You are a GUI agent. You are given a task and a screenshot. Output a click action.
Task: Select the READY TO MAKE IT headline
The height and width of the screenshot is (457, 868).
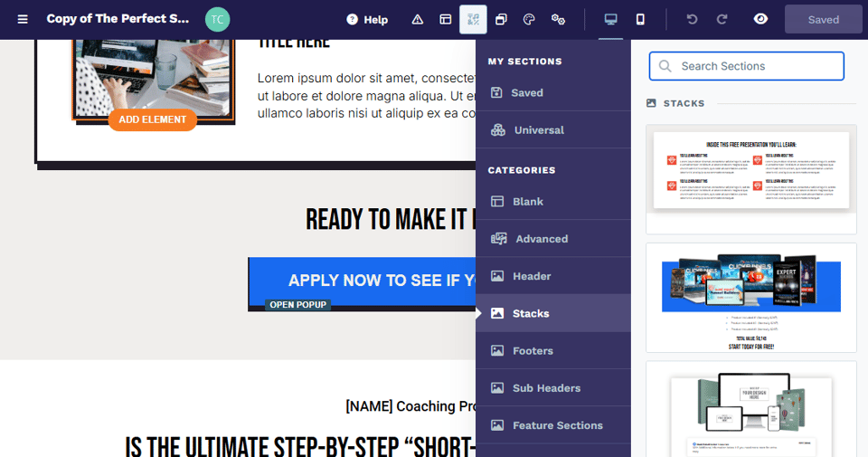391,219
